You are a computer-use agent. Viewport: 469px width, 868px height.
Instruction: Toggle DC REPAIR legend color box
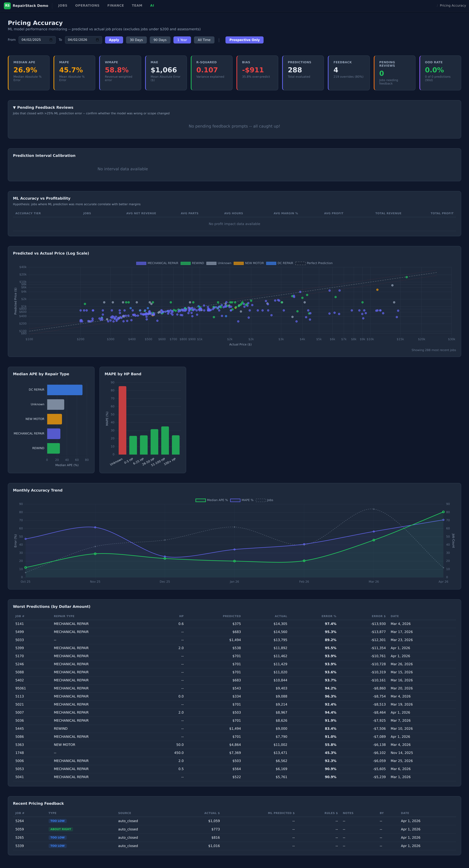point(271,263)
